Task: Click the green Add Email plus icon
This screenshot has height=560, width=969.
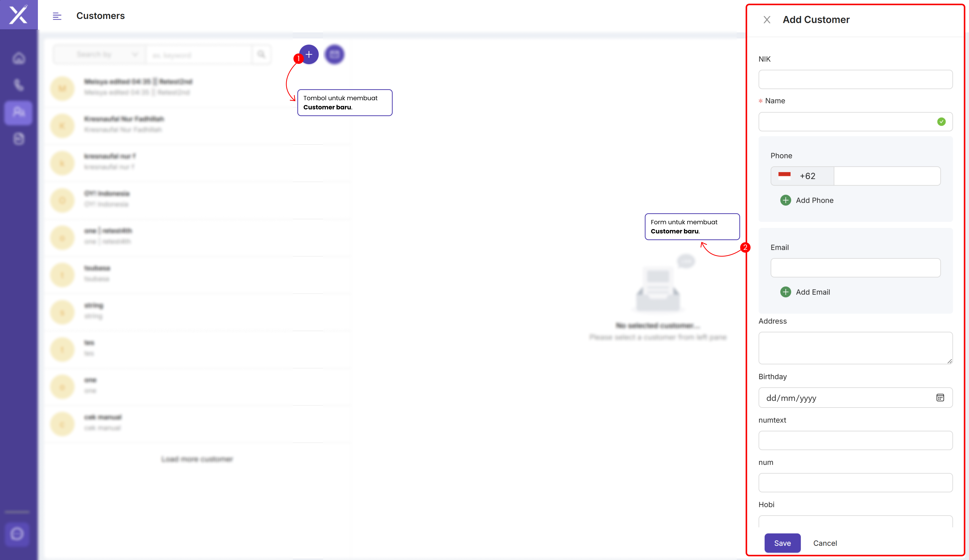Action: pos(786,292)
